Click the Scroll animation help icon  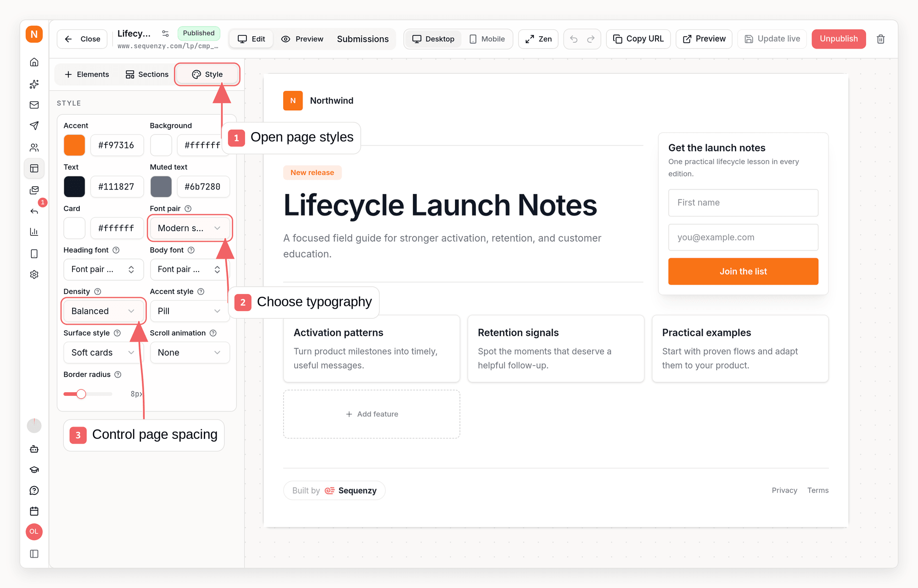[213, 333]
